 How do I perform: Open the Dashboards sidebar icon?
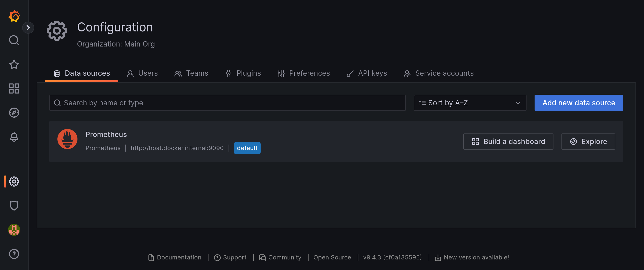click(x=14, y=88)
